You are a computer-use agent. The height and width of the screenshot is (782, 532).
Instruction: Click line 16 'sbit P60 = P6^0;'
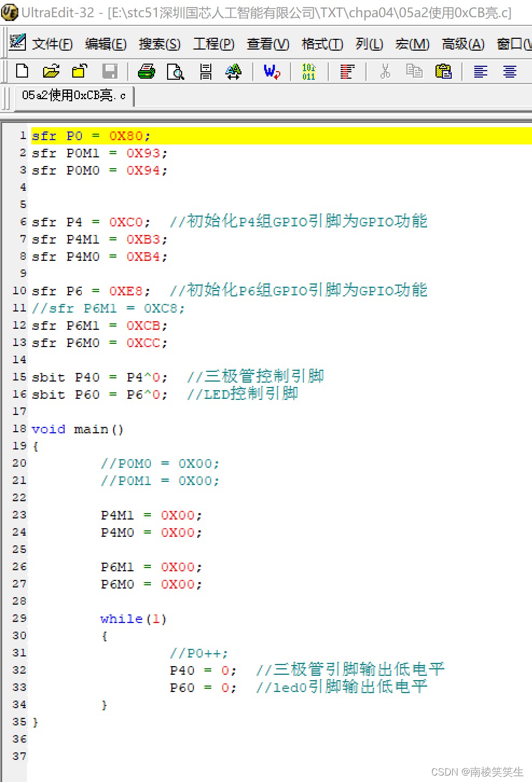coord(100,395)
